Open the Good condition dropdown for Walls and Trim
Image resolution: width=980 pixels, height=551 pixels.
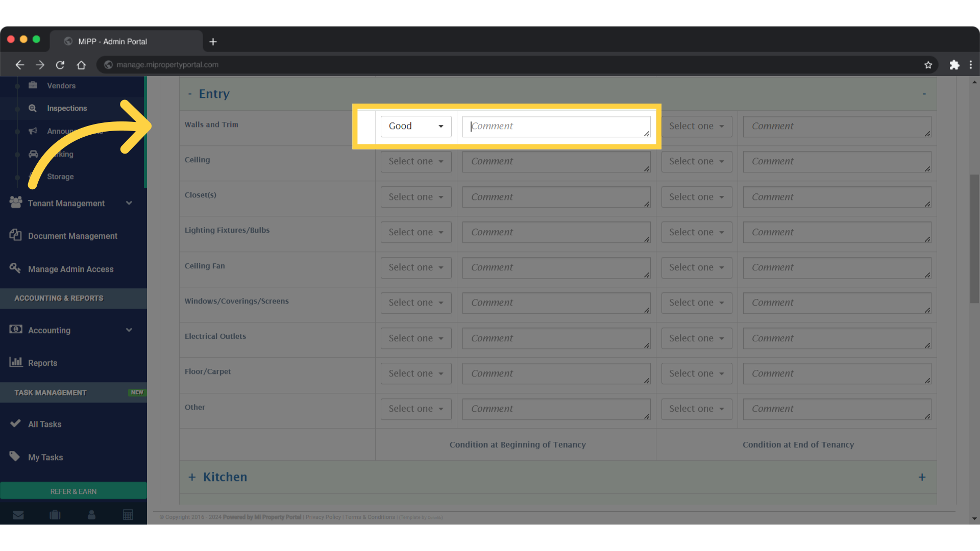click(415, 126)
